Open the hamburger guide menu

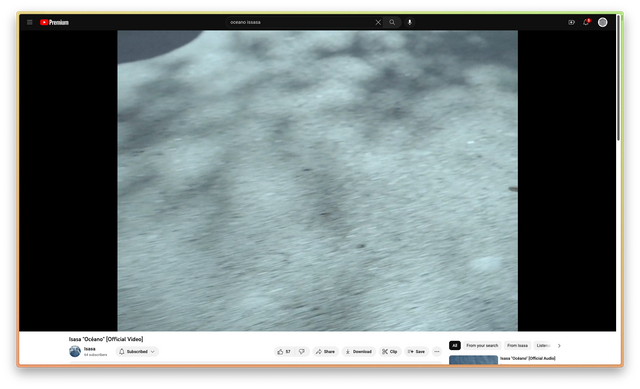30,22
